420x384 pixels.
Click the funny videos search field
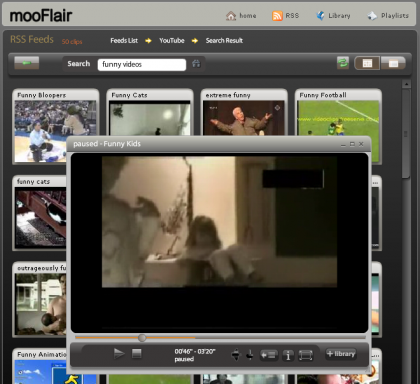tap(142, 64)
